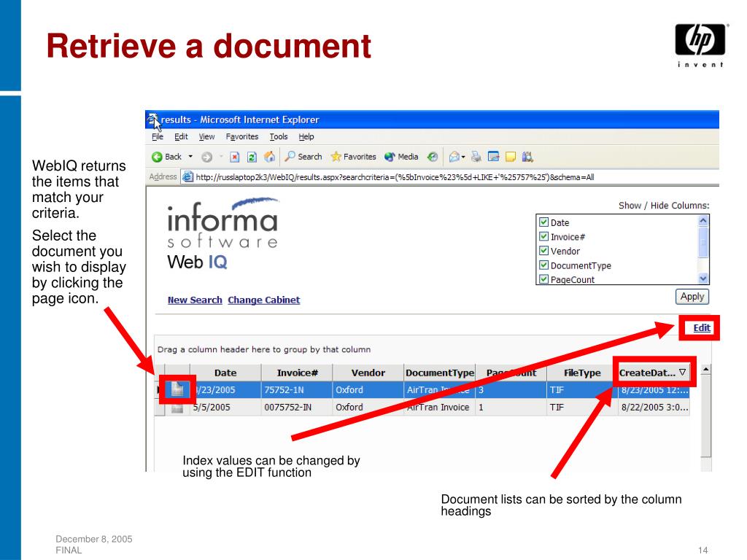Click the results grid scroll up arrow
The height and width of the screenshot is (560, 747).
(706, 370)
